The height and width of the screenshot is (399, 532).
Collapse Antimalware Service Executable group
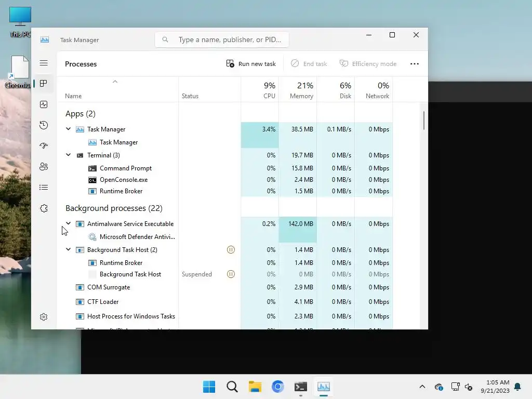68,223
